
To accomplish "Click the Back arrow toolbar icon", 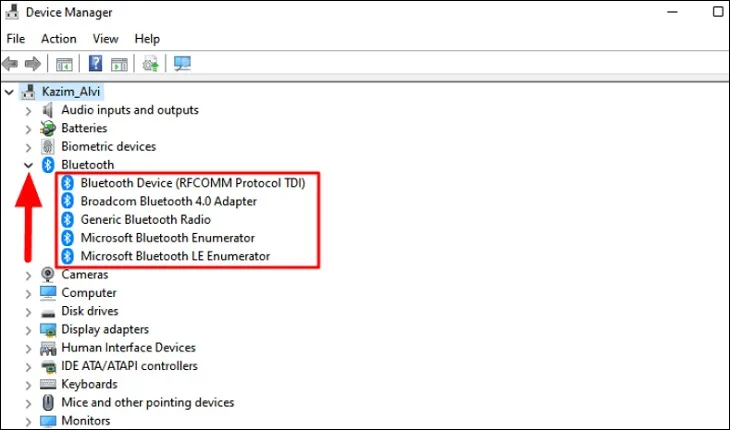I will coord(10,63).
